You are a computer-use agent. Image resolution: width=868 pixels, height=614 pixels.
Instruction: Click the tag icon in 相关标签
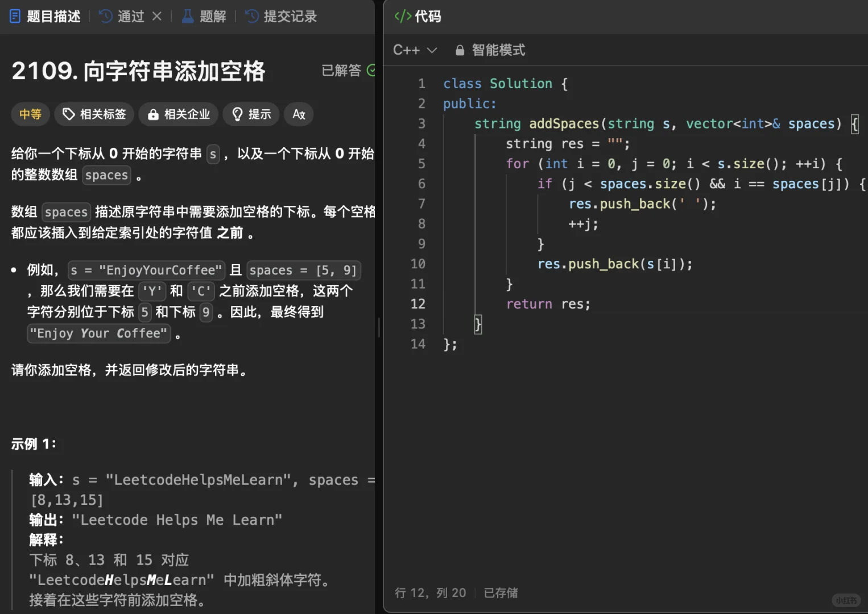[68, 114]
